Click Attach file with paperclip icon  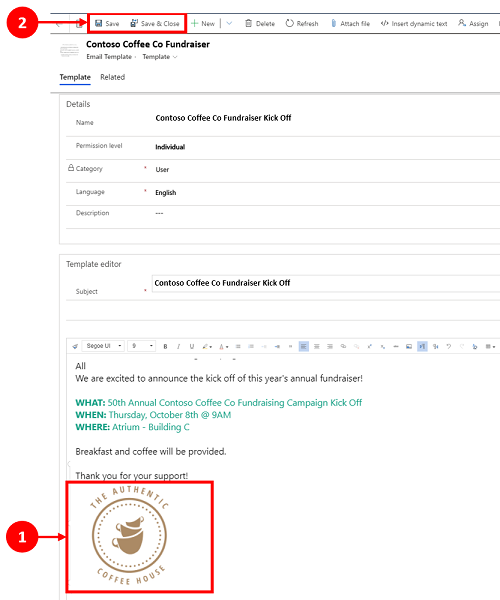350,24
